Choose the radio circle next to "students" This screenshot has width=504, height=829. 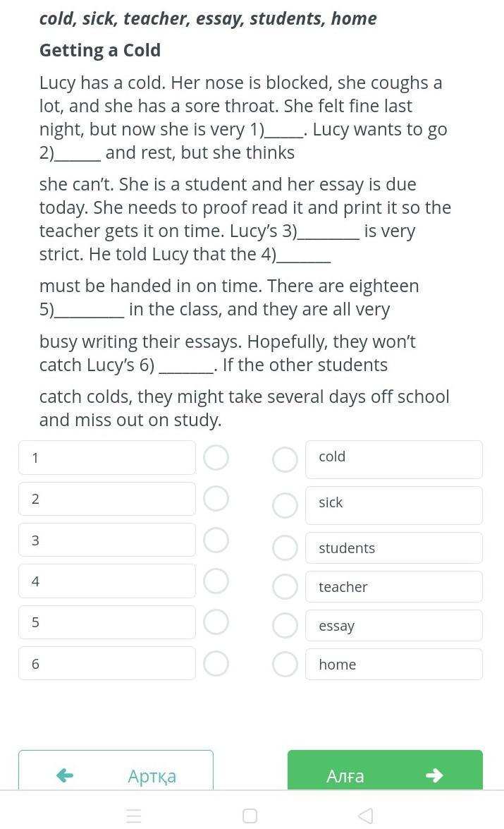click(x=285, y=547)
